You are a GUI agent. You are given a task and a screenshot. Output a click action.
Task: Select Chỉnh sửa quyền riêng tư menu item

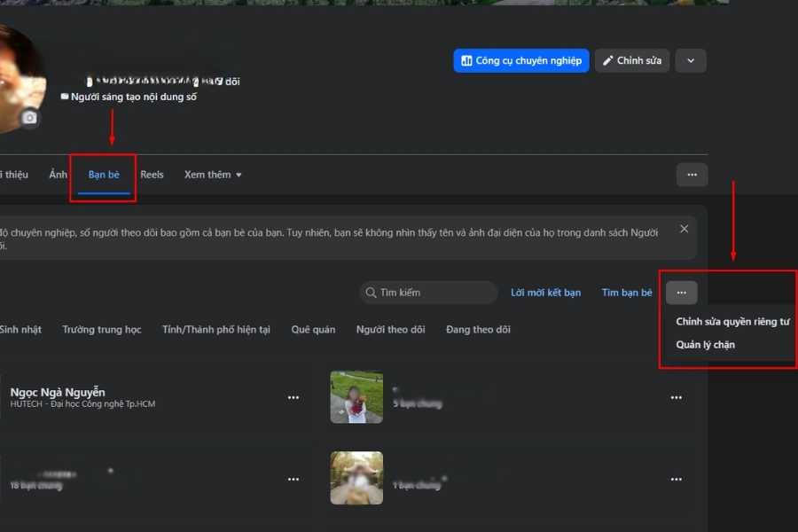pos(732,322)
